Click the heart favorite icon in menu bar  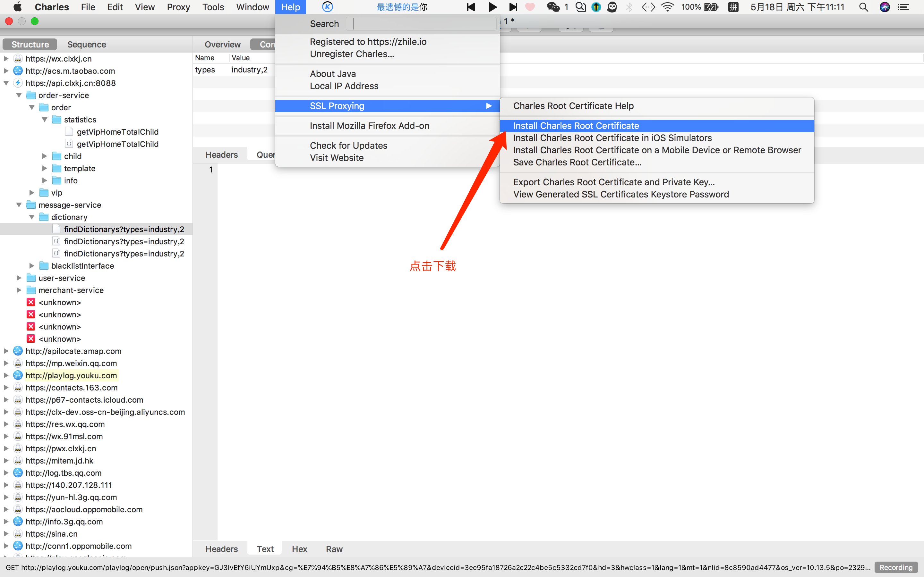pos(530,7)
